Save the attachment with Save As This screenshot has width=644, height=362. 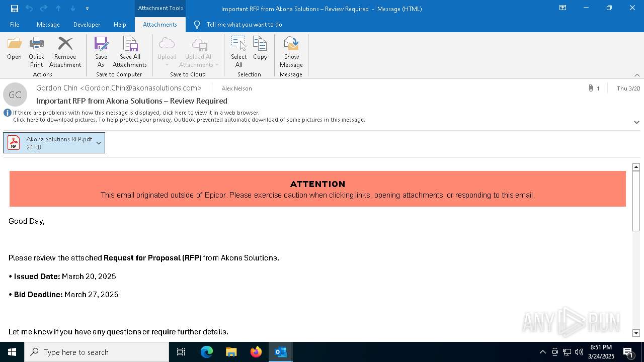click(101, 52)
